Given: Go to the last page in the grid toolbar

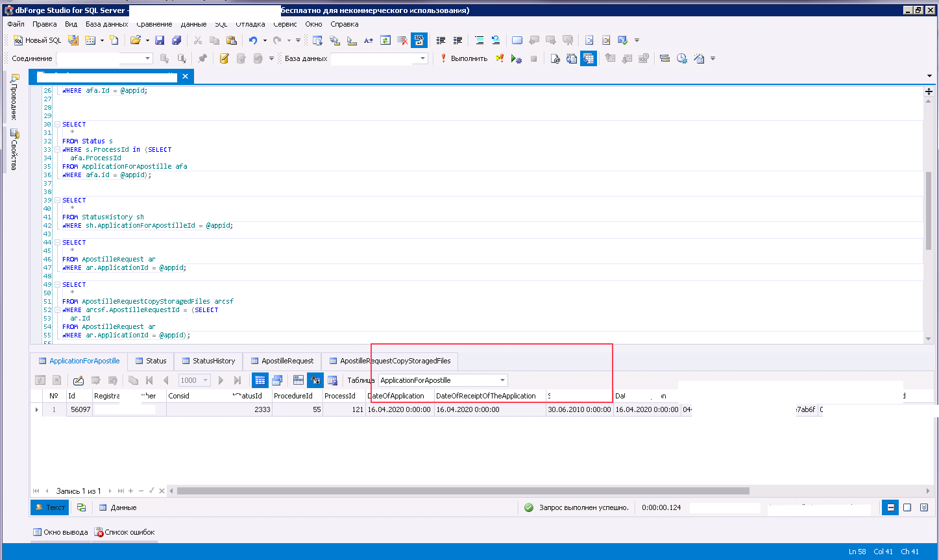Looking at the screenshot, I should (238, 380).
